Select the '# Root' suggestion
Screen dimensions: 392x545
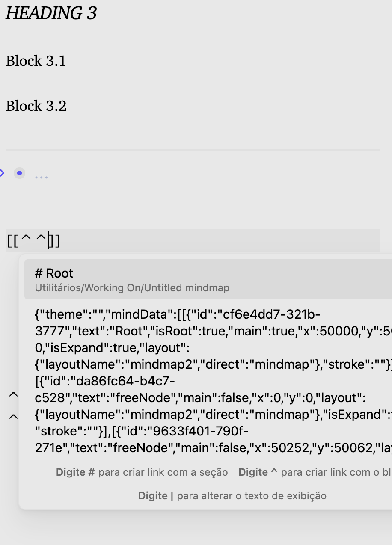(x=54, y=273)
